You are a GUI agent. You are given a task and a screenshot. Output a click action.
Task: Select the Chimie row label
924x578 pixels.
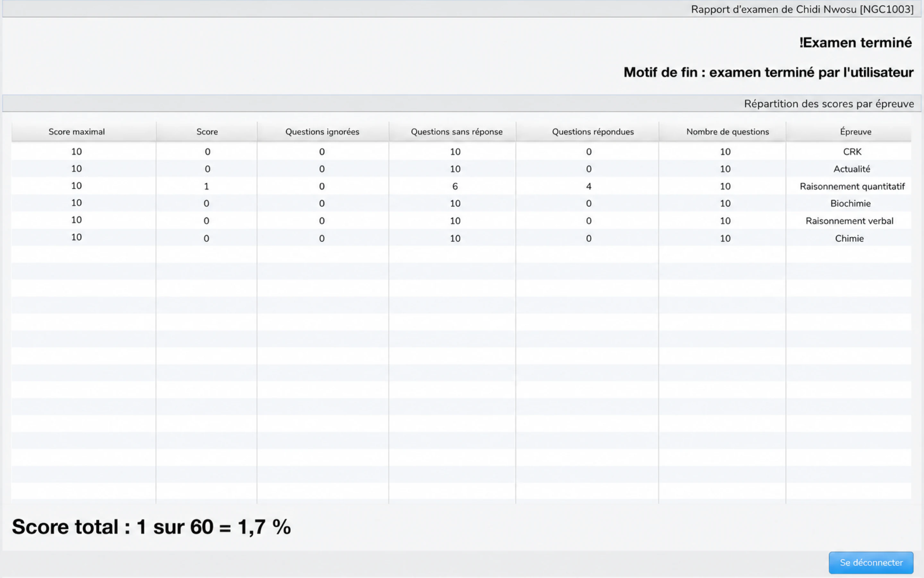[849, 239]
